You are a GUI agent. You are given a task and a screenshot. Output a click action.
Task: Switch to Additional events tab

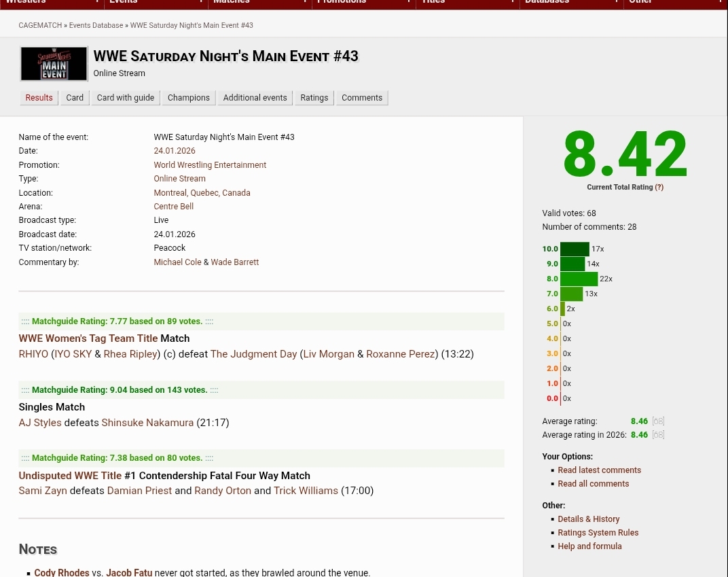255,98
